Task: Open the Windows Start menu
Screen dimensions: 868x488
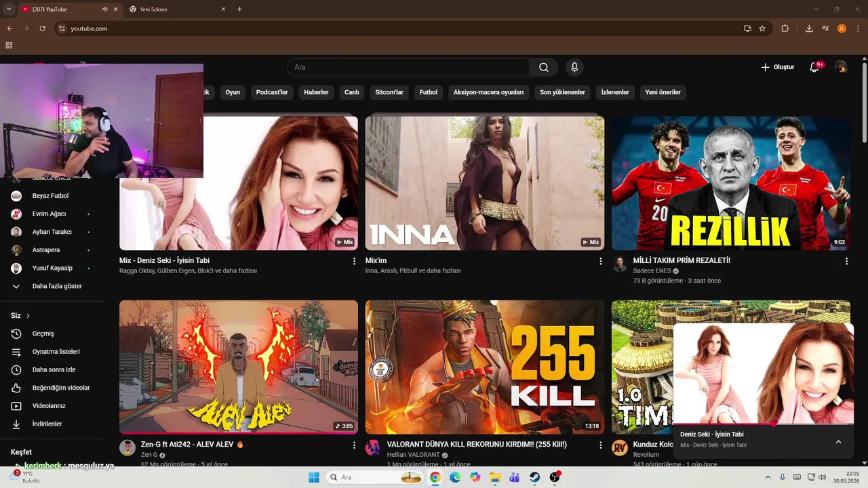Action: [314, 477]
